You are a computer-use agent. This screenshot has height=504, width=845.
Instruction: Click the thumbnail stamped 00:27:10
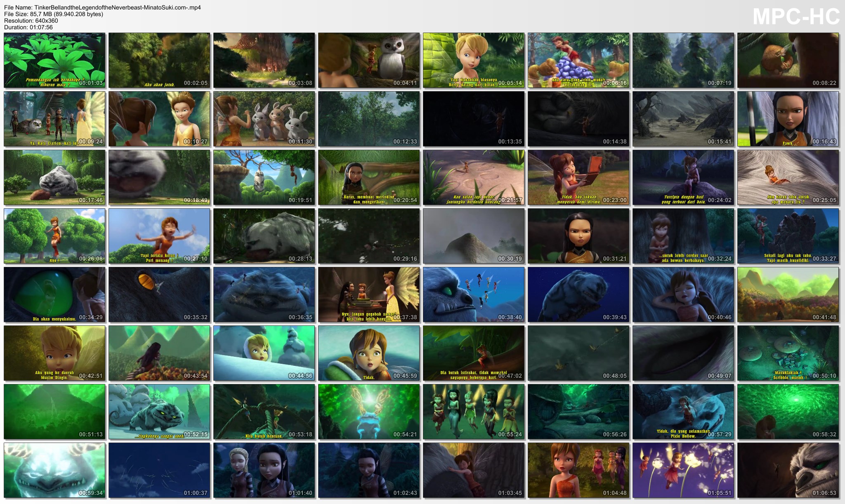pyautogui.click(x=159, y=236)
